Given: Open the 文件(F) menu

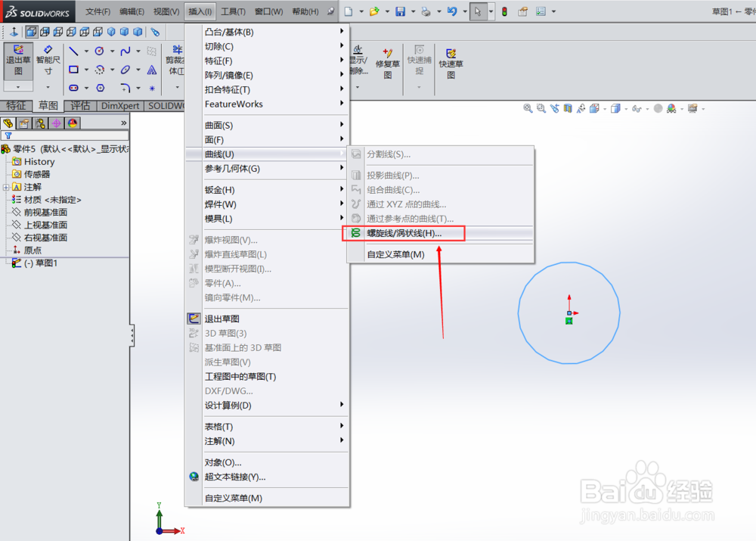Looking at the screenshot, I should [98, 11].
